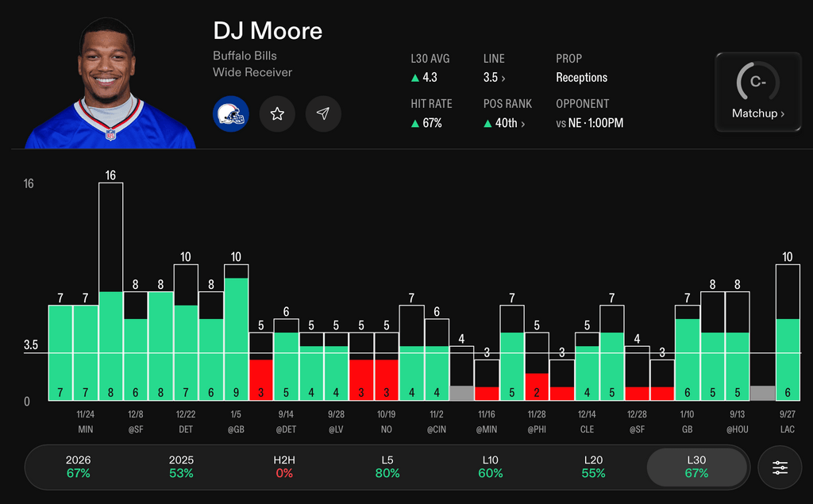Click the 11/24 MIN date axis label
The width and height of the screenshot is (813, 504).
tap(86, 421)
